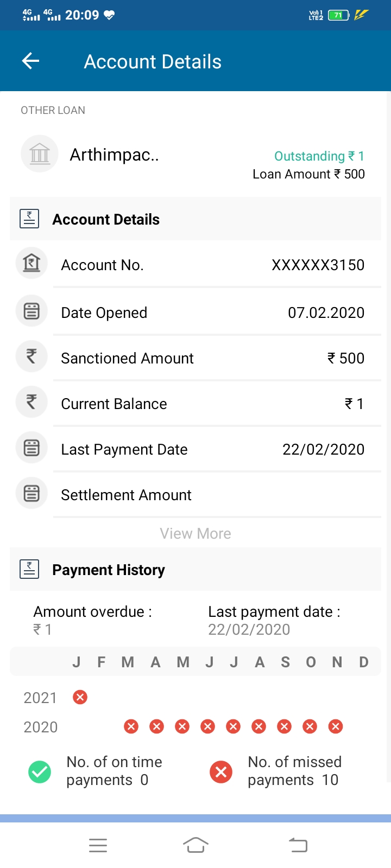Expand details with View More

tap(195, 534)
